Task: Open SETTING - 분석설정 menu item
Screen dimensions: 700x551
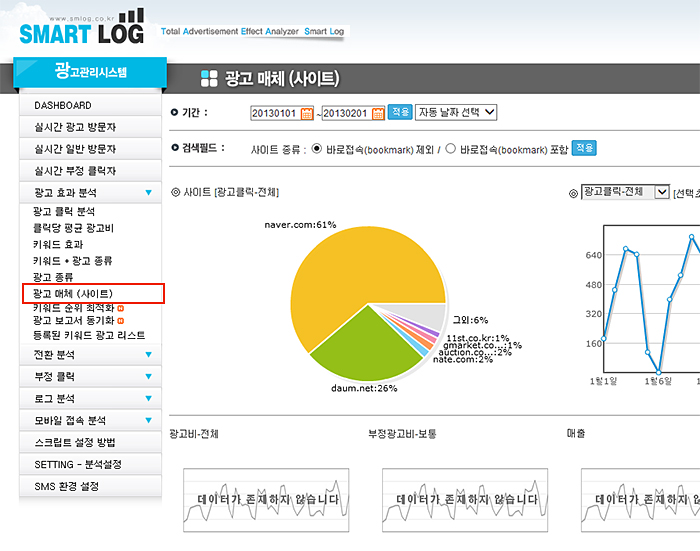Action: pyautogui.click(x=90, y=464)
